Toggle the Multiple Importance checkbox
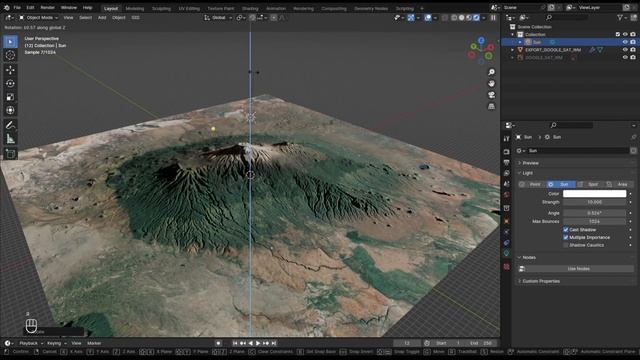 point(566,237)
